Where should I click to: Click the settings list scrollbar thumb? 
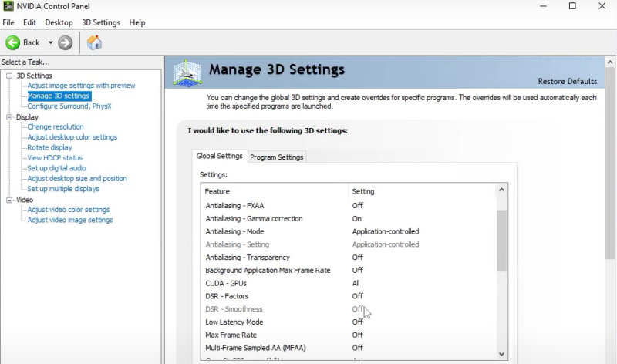(501, 241)
